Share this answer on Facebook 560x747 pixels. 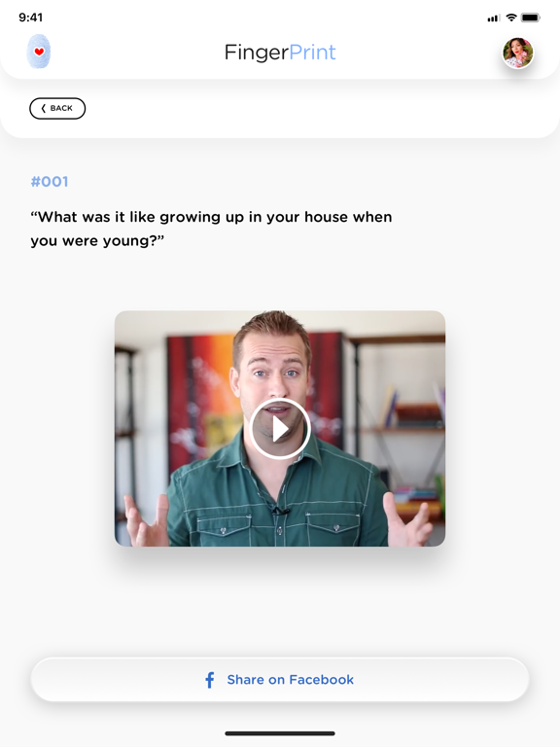[280, 679]
